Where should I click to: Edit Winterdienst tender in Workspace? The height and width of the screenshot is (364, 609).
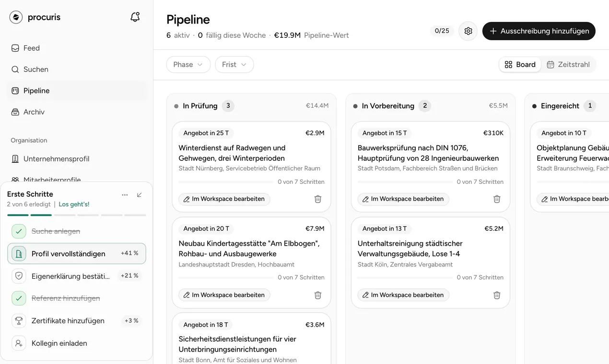pos(224,199)
